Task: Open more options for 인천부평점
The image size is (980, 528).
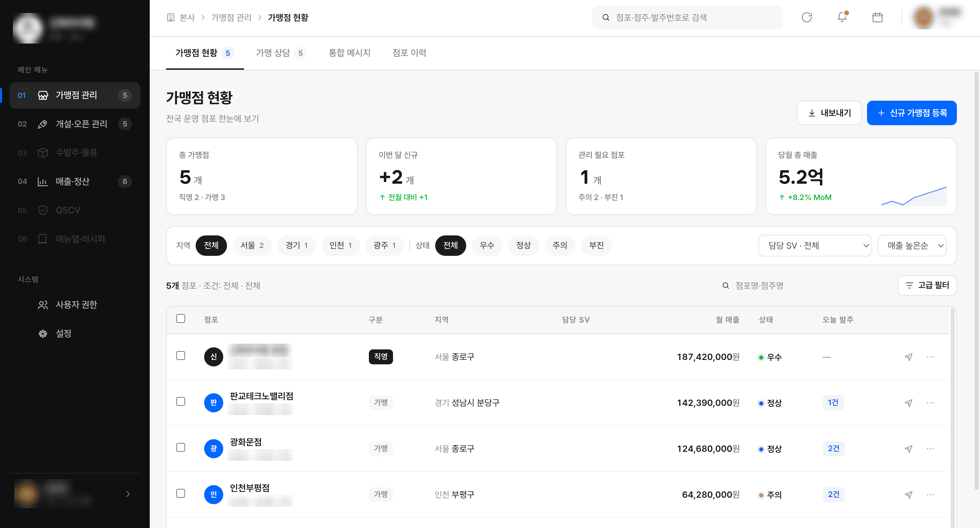Action: point(930,495)
